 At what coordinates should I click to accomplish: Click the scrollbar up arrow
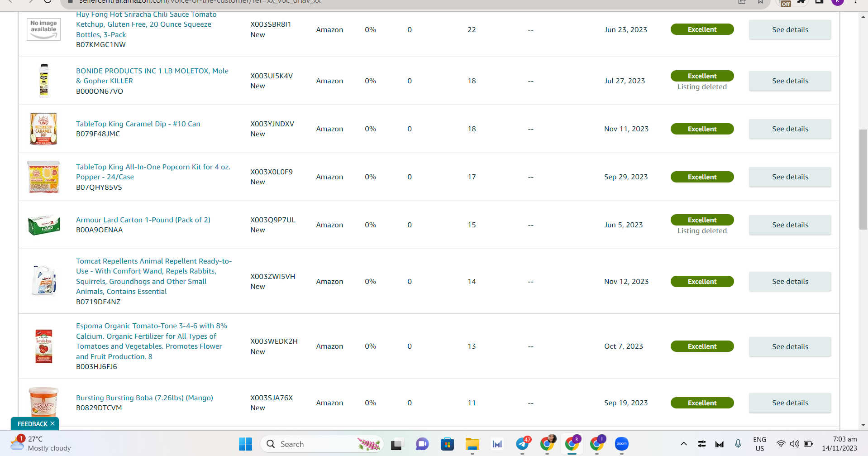click(x=863, y=17)
